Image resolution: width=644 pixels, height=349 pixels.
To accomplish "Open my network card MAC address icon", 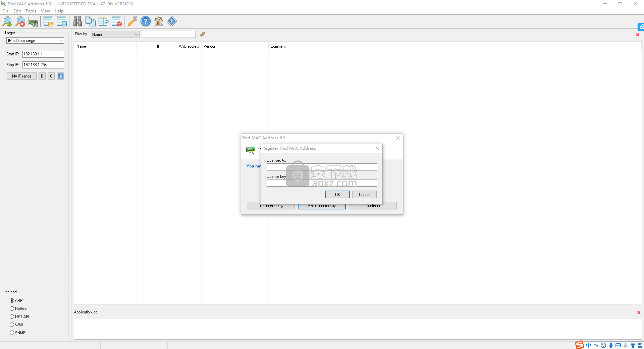I will point(33,21).
